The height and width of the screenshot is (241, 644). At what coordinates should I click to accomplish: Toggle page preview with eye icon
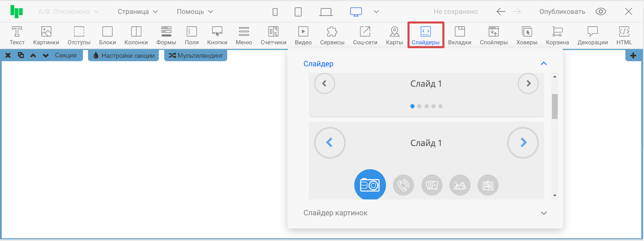(601, 11)
